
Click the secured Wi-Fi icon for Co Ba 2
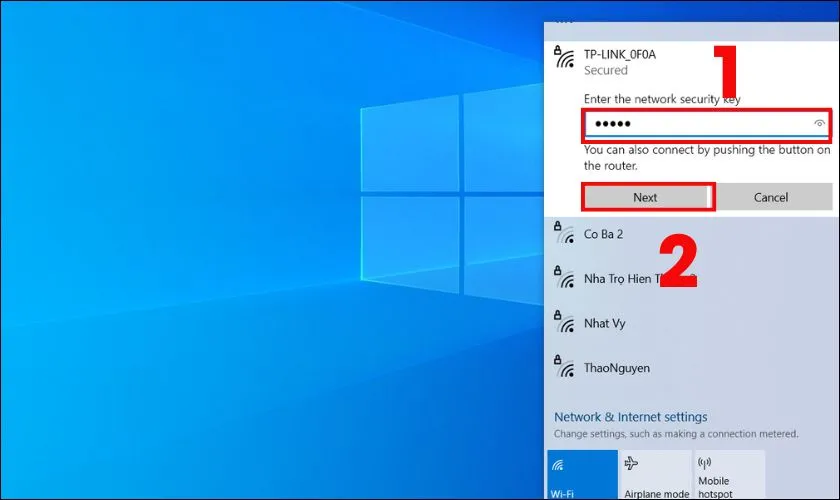(564, 234)
